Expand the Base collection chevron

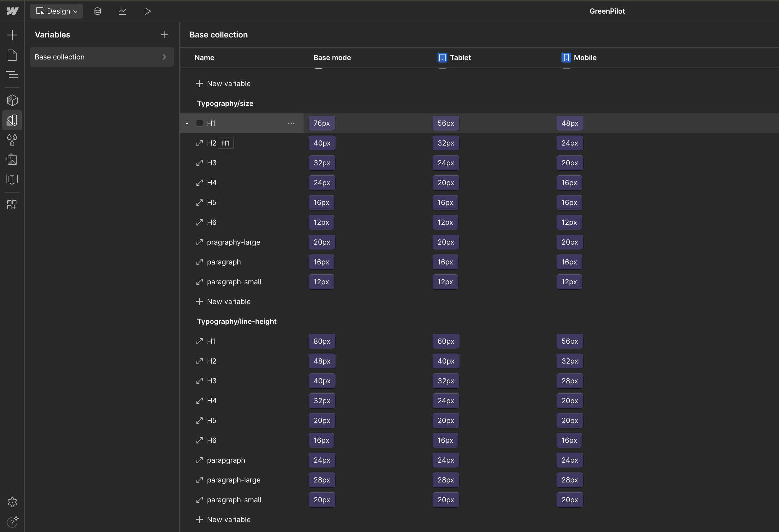164,57
